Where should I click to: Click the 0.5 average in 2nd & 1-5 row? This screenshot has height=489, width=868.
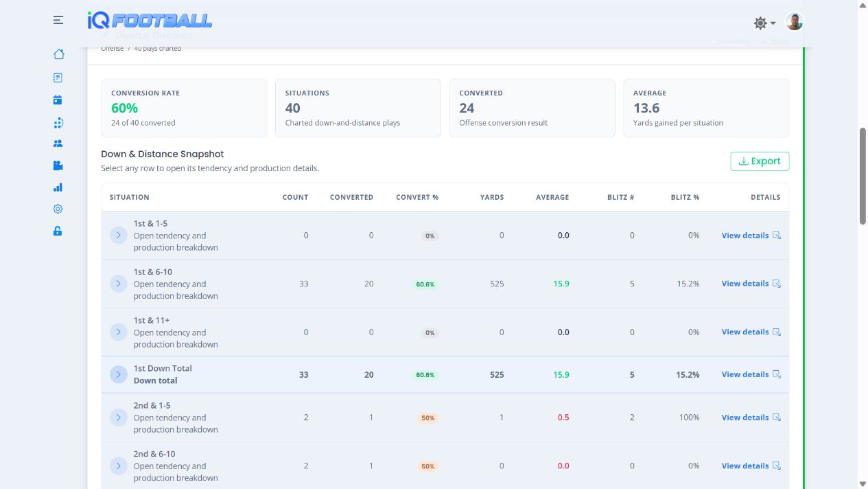[563, 418]
